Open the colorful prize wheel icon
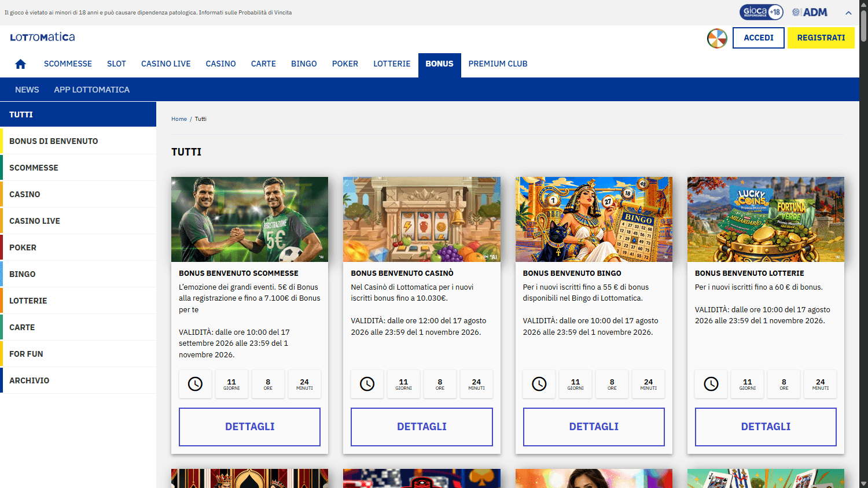The height and width of the screenshot is (488, 868). [717, 38]
